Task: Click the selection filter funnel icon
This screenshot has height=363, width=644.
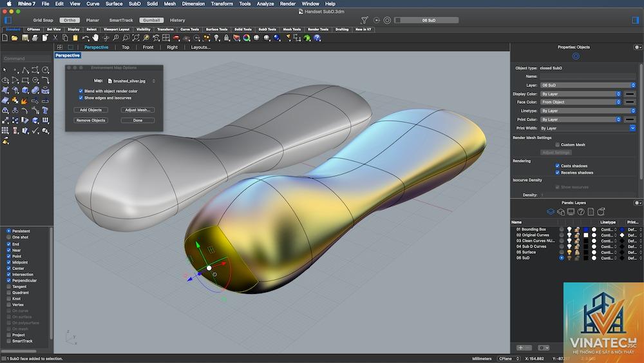Action: [x=365, y=20]
